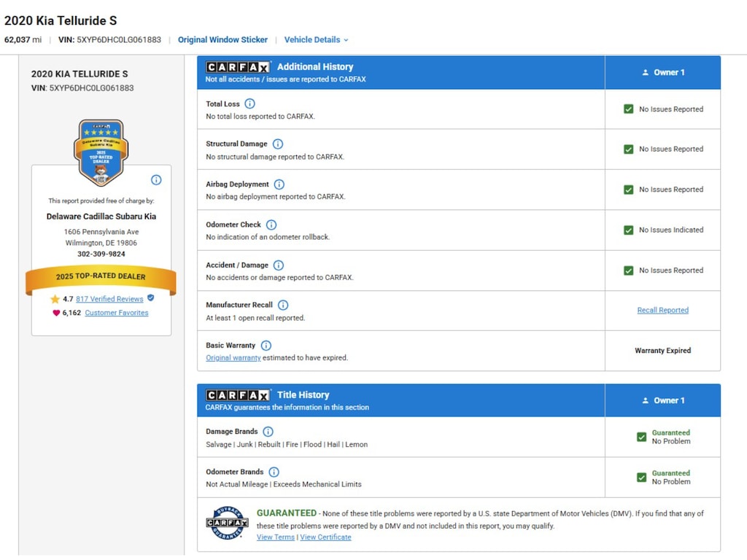
Task: Click the Wilmington, DE 19806 address line
Action: pos(101,243)
